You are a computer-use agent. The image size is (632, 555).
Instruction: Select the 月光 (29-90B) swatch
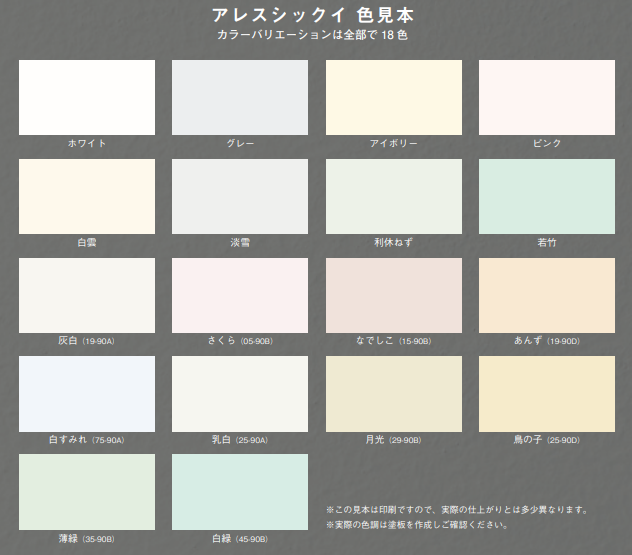pos(394,393)
